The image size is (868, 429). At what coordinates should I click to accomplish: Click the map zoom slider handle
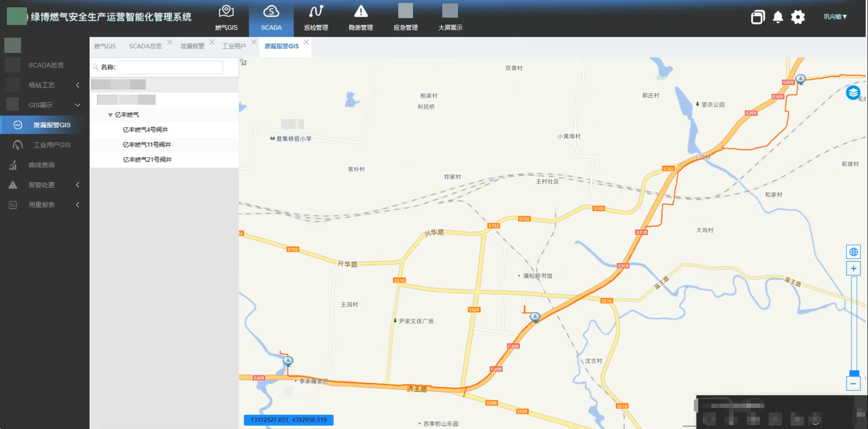coord(854,373)
